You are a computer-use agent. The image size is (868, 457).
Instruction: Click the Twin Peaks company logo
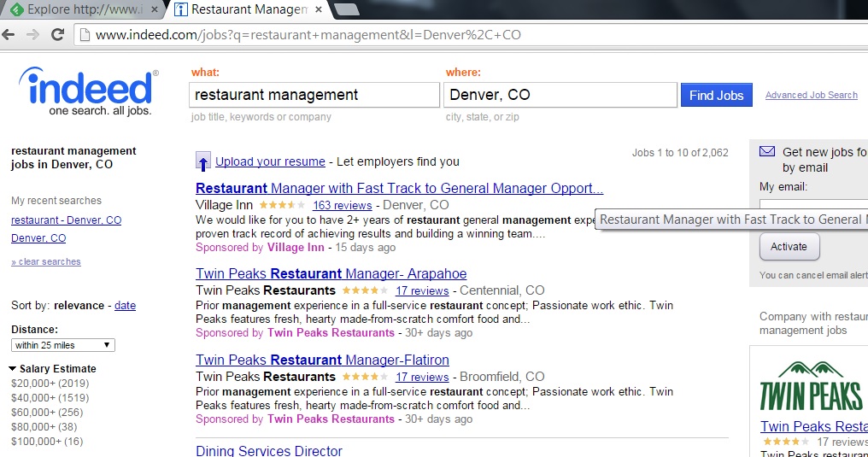810,386
